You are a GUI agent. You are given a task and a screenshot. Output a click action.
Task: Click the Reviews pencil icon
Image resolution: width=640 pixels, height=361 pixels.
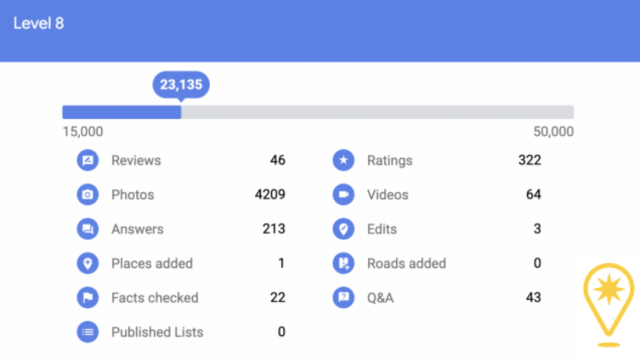pyautogui.click(x=88, y=160)
